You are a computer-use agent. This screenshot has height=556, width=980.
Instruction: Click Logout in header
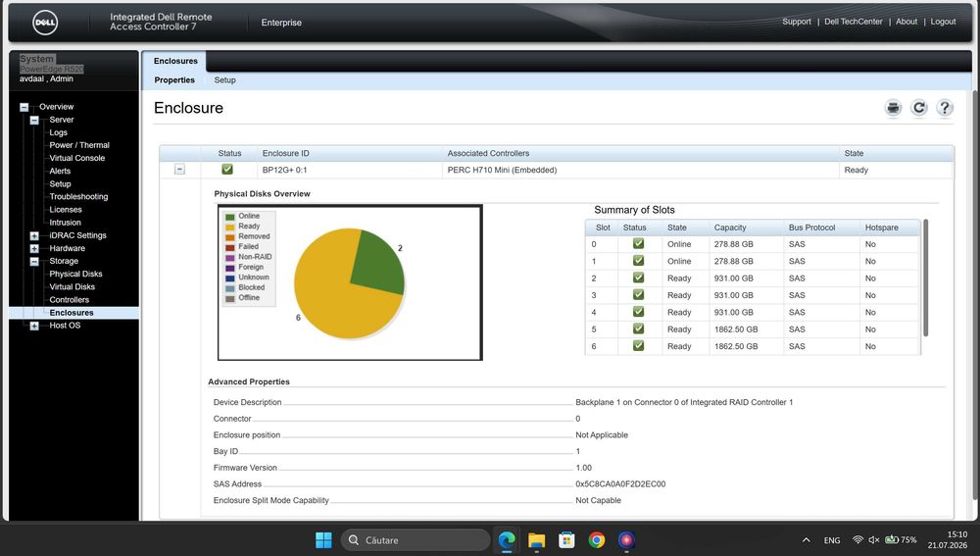click(x=943, y=22)
